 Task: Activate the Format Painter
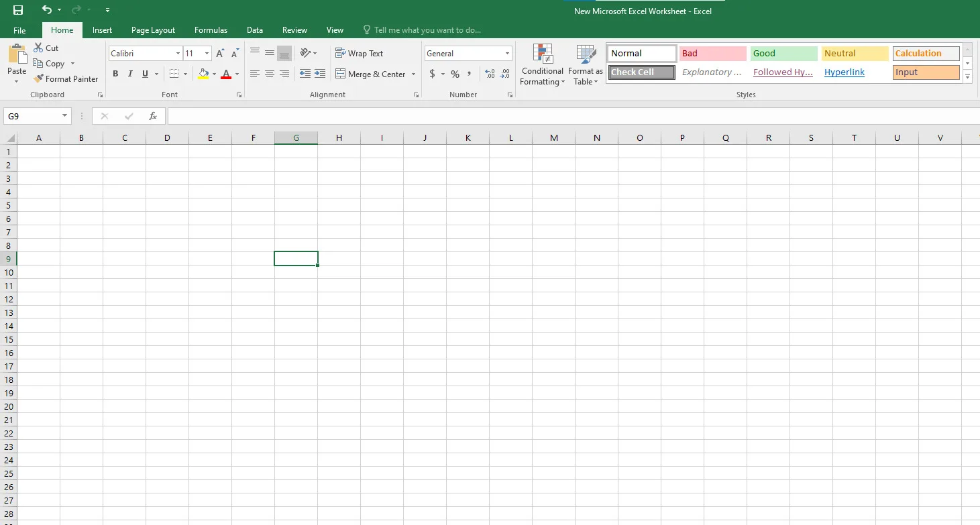66,79
